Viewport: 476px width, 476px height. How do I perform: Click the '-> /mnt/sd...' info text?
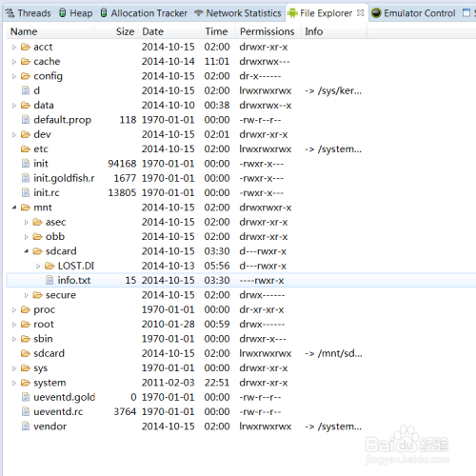pos(333,353)
